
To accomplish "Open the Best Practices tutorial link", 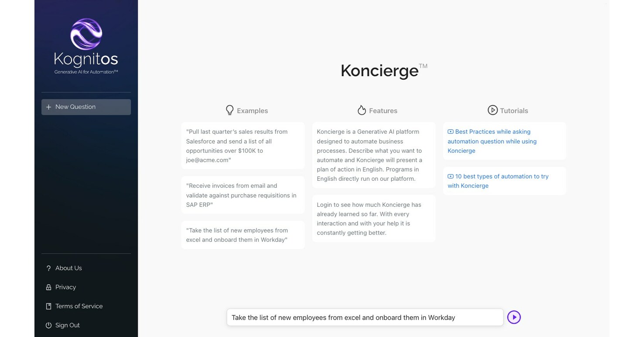I will [492, 141].
